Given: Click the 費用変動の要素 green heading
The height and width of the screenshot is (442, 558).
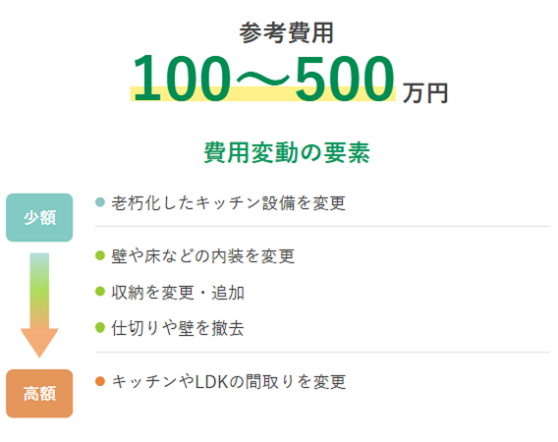Looking at the screenshot, I should tap(287, 153).
